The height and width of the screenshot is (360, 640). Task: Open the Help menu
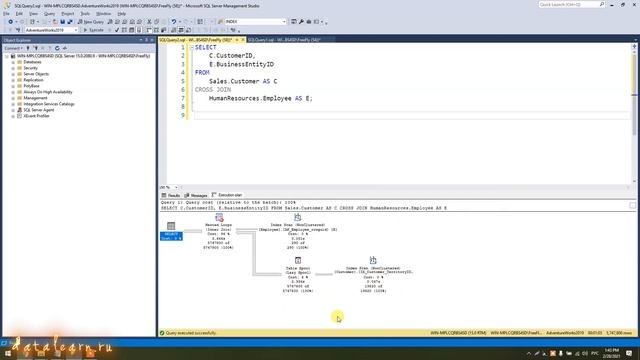(122, 14)
